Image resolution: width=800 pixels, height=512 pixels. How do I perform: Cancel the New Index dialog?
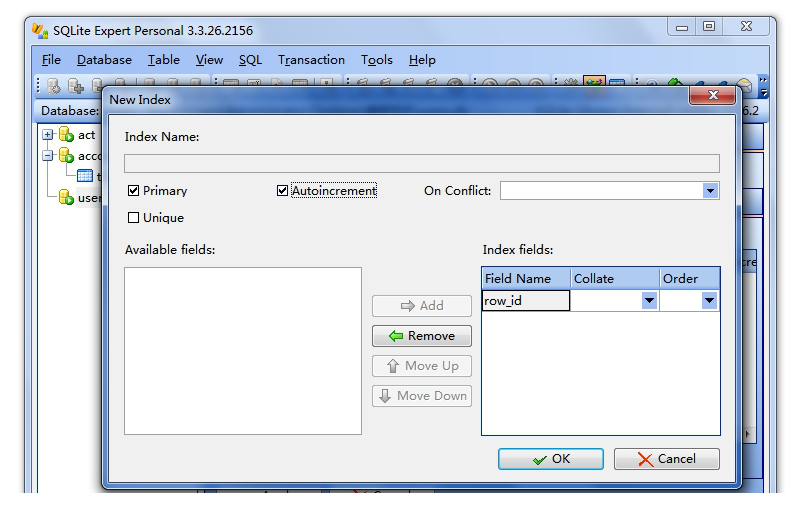click(x=667, y=459)
